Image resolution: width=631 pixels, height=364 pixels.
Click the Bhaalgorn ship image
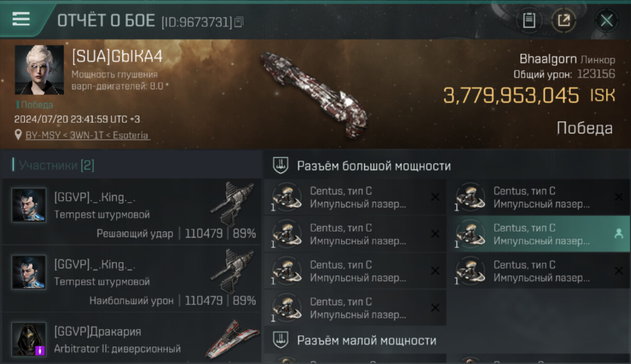313,95
